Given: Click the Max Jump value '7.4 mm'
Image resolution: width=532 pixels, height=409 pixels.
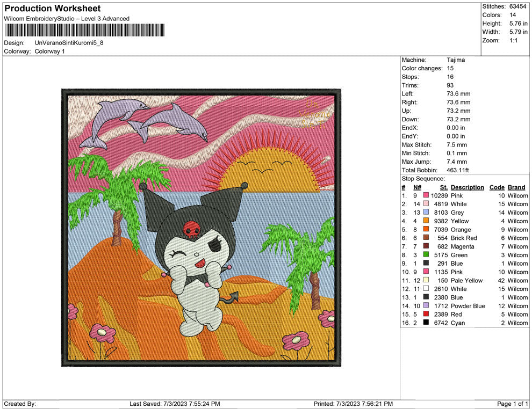Looking at the screenshot, I should [x=457, y=162].
